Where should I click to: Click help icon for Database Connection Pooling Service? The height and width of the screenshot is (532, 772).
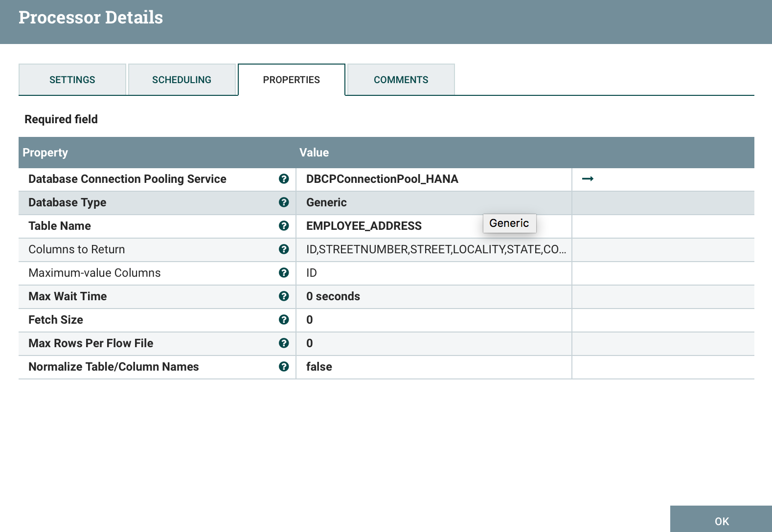tap(284, 179)
